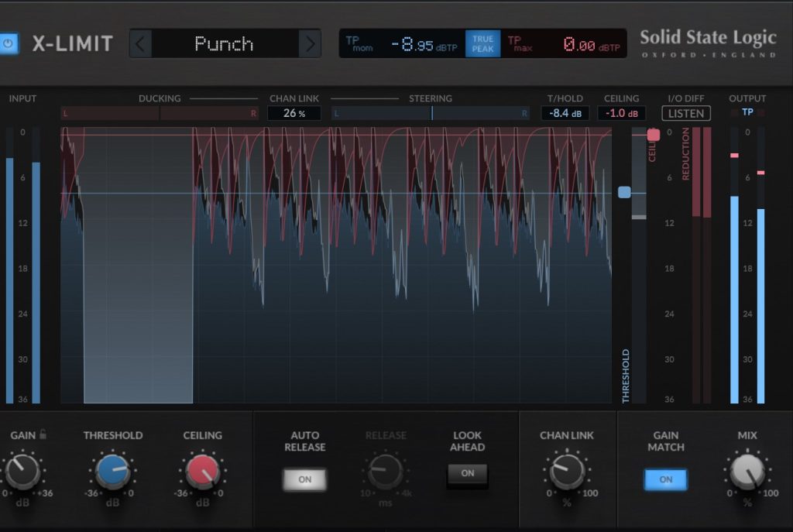Toggle the Look Ahead ON switch
The width and height of the screenshot is (793, 532).
(x=467, y=474)
